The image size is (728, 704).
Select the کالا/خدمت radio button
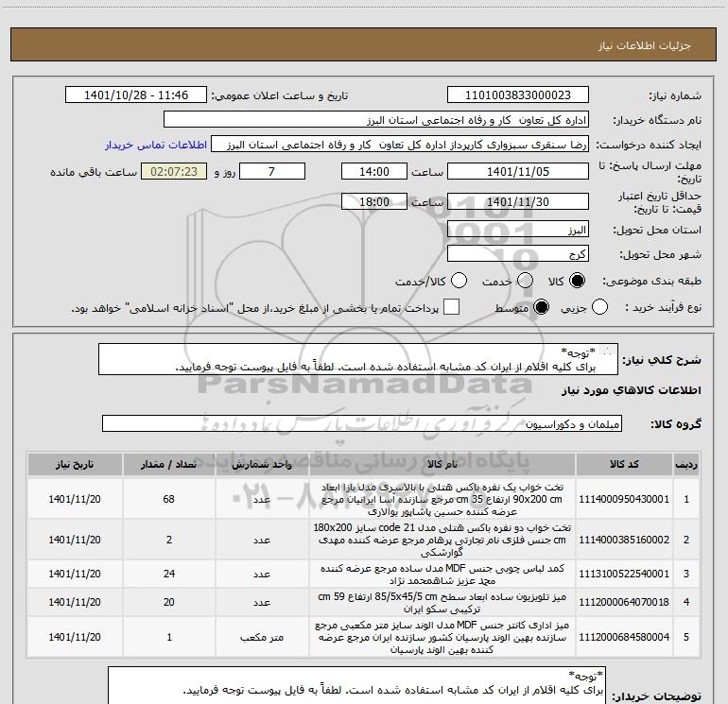coord(459,281)
